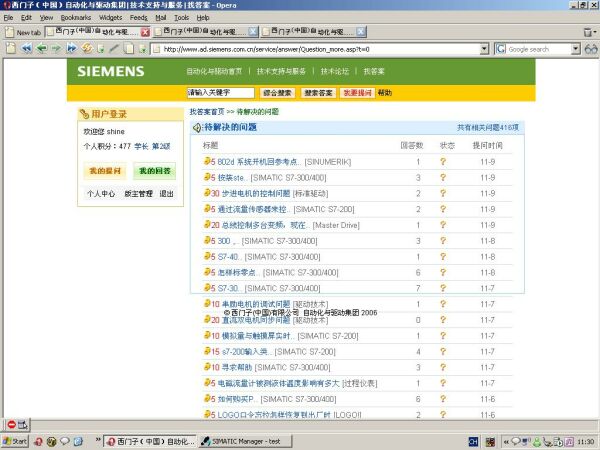The height and width of the screenshot is (450, 600).
Task: Open the Help menu
Action: point(203,18)
